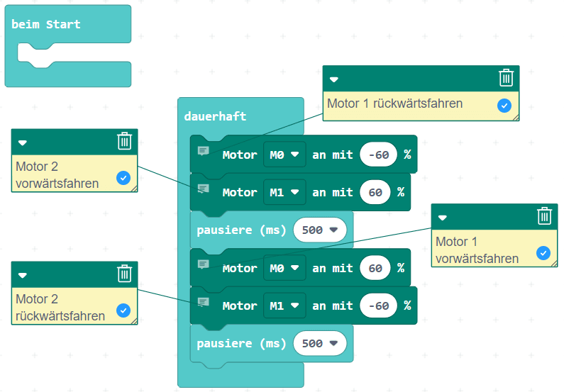Edit the -60 speed value of first motor block
The width and height of the screenshot is (564, 392).
click(378, 155)
